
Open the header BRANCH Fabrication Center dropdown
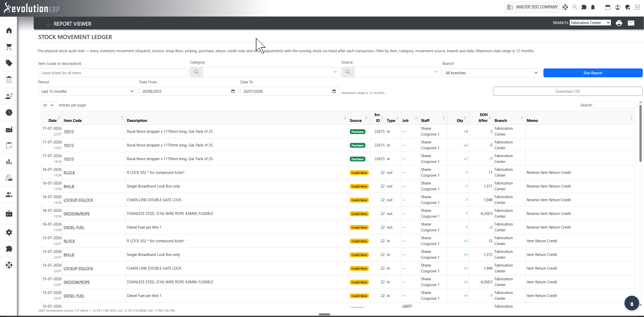(x=590, y=23)
